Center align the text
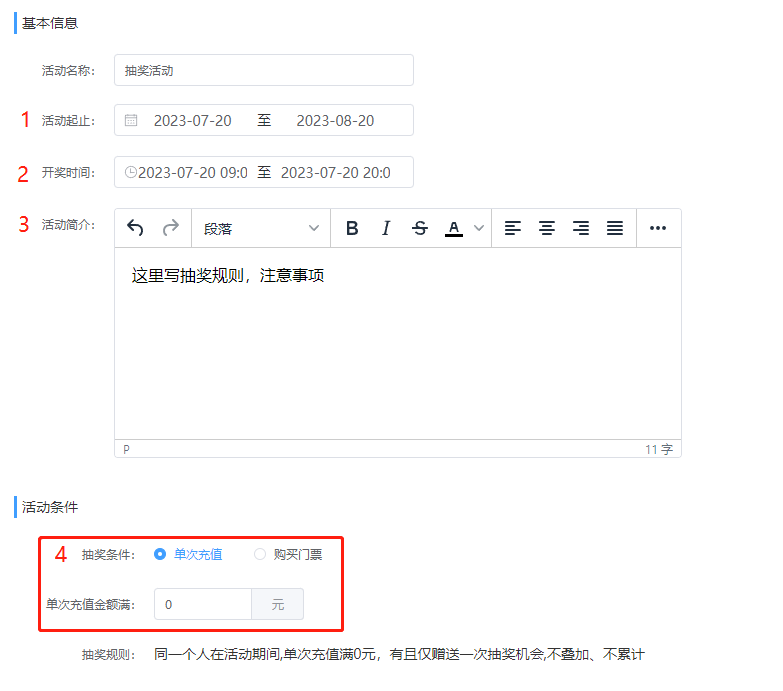 [x=547, y=228]
